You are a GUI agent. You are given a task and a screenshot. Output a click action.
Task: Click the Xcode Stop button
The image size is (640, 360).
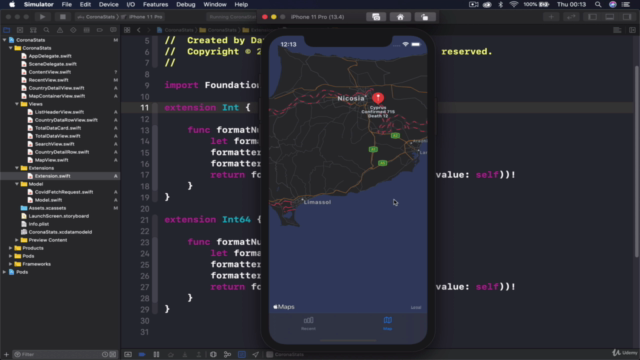click(x=62, y=17)
